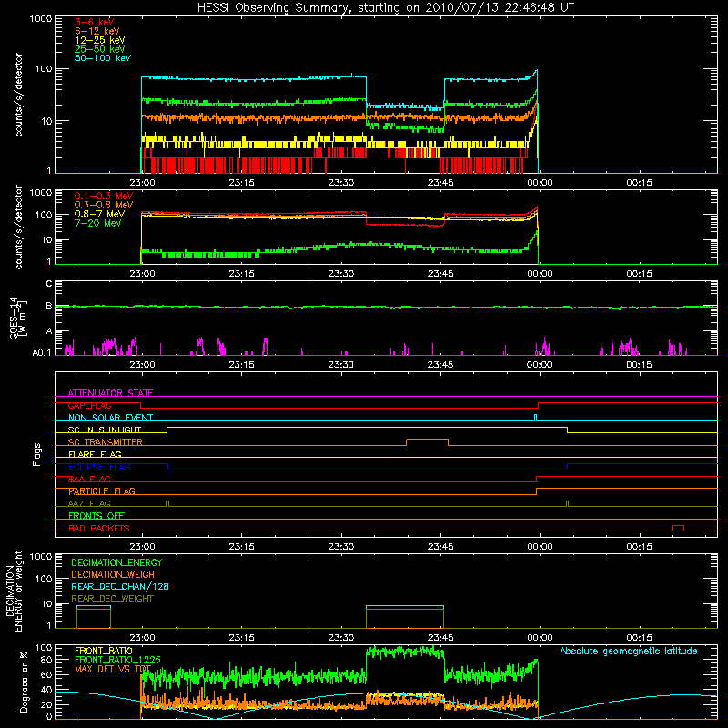Viewport: 728px width, 728px height.
Task: Select the SC_TRANSMITTER flag label
Action: pyautogui.click(x=105, y=442)
